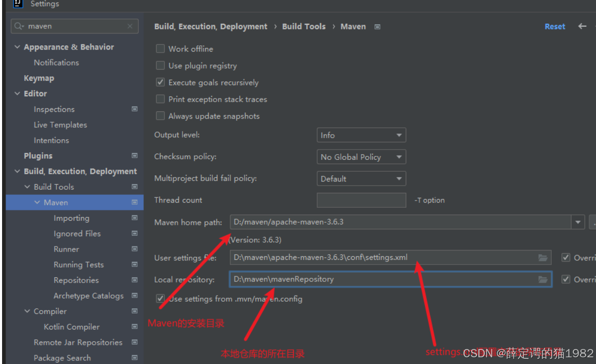Open the Checksum policy dropdown
Viewport: 596px width, 364px height.
(361, 156)
